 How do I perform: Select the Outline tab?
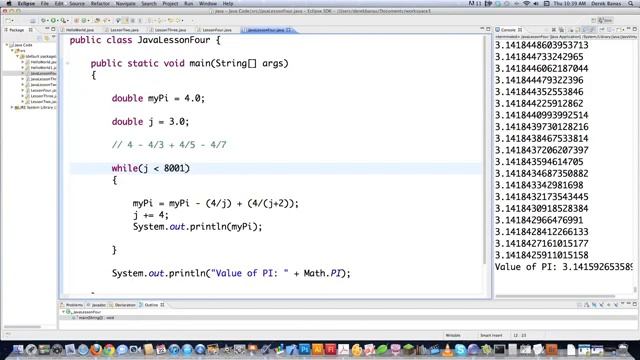(x=151, y=305)
